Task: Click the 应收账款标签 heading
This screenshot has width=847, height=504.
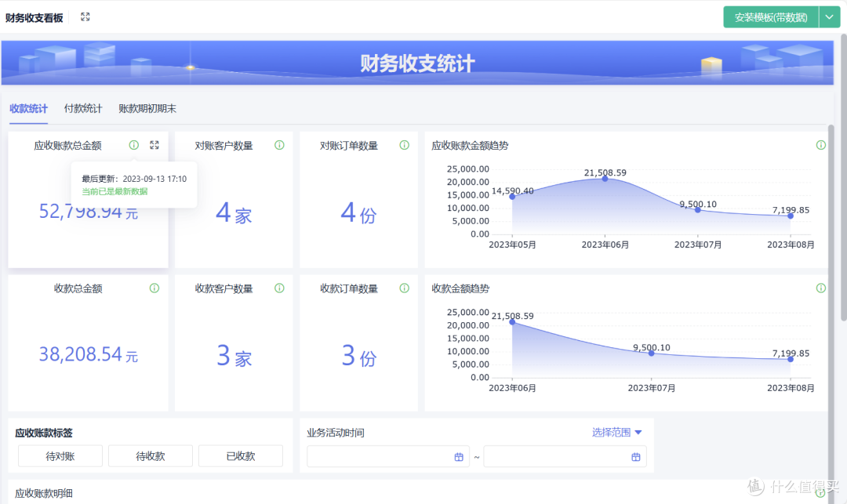Action: (44, 433)
